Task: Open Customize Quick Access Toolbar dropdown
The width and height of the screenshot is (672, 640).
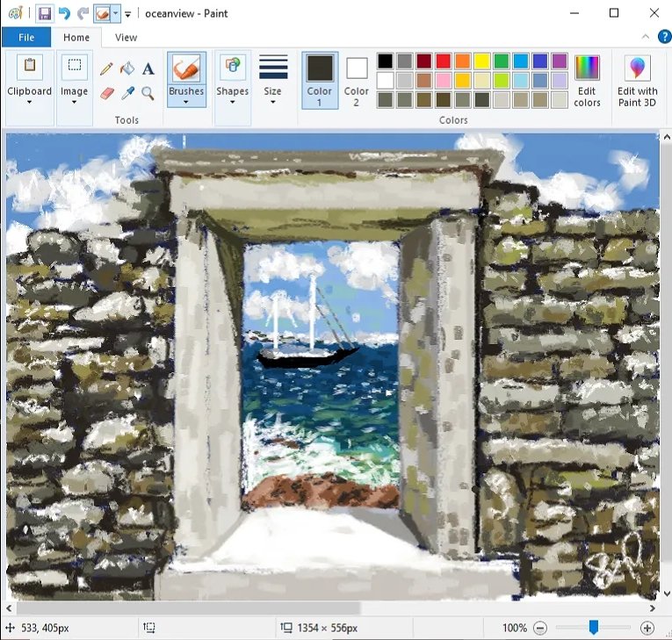Action: coord(127,14)
